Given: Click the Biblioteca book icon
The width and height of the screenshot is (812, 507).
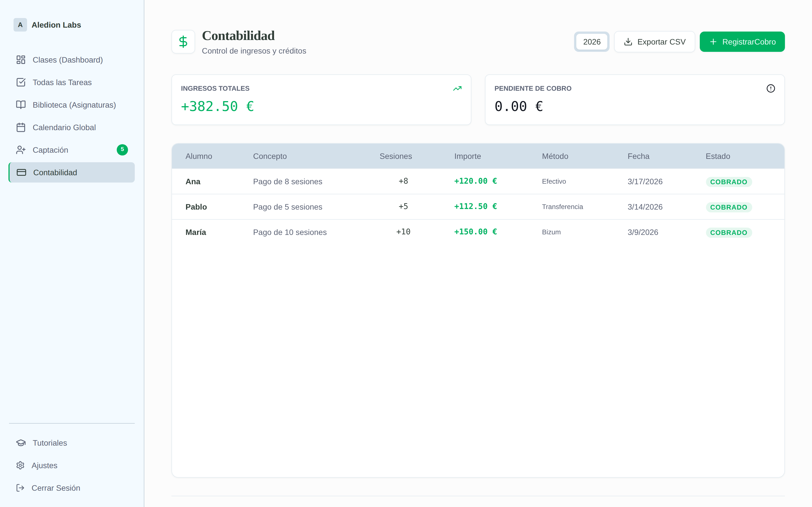Looking at the screenshot, I should click(21, 104).
